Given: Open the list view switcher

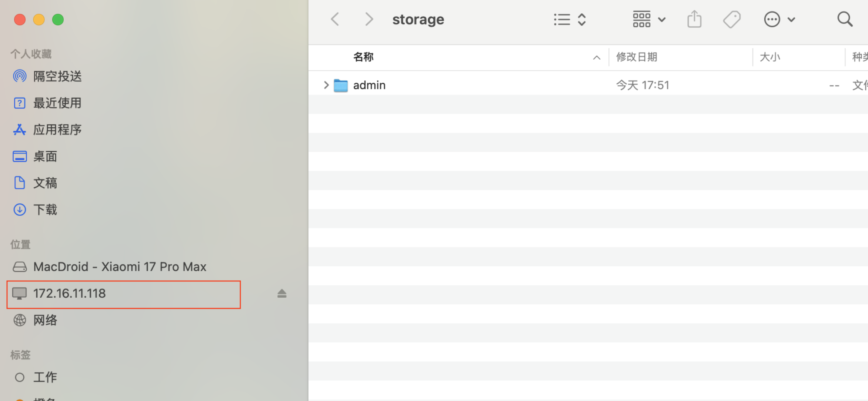Looking at the screenshot, I should tap(570, 19).
